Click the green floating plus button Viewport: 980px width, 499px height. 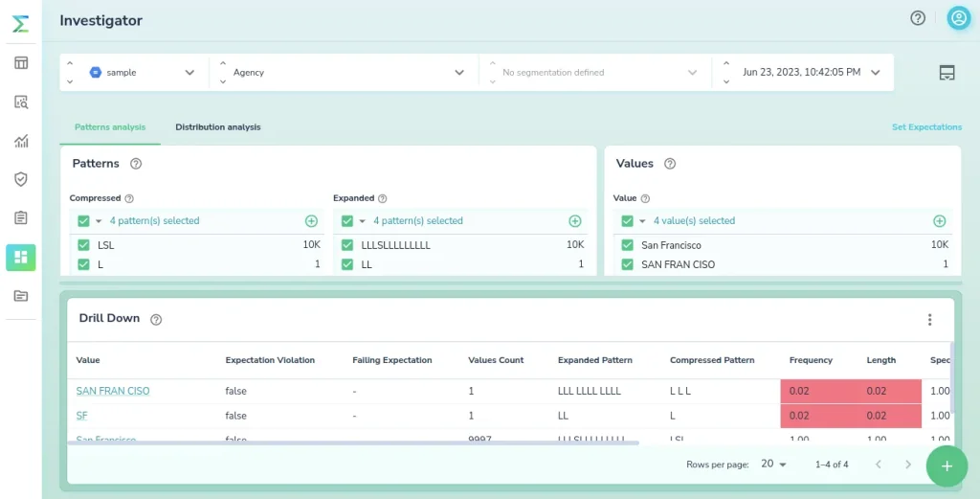coord(947,465)
